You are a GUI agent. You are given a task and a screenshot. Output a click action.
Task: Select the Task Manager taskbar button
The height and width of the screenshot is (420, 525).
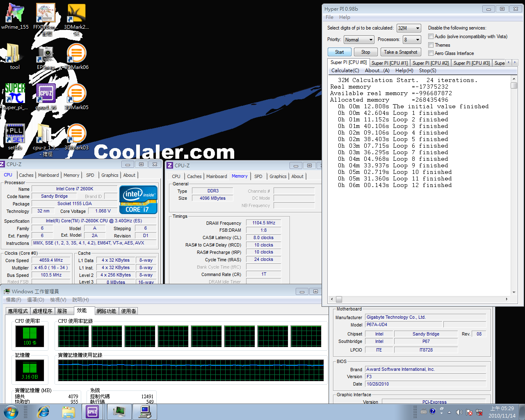[119, 412]
